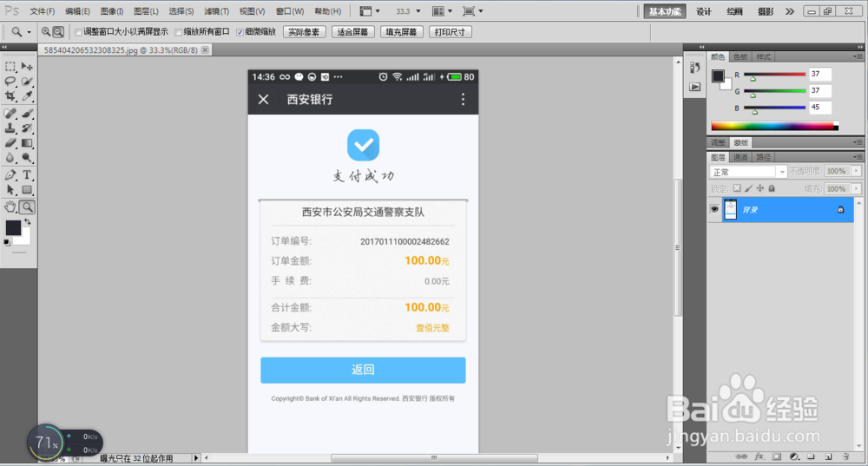Click the toolbox foreground color swatch
The width and height of the screenshot is (868, 466).
click(13, 227)
